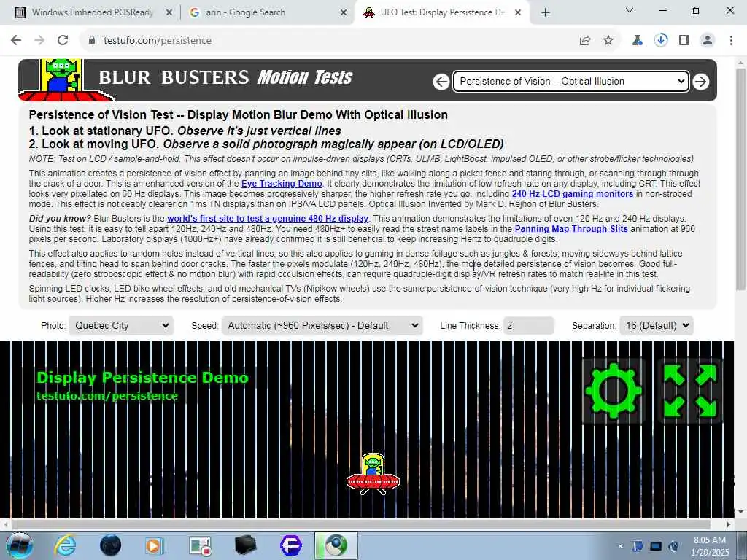Open the Photo dropdown showing Quebec City
Viewport: 747px width, 560px height.
point(121,326)
